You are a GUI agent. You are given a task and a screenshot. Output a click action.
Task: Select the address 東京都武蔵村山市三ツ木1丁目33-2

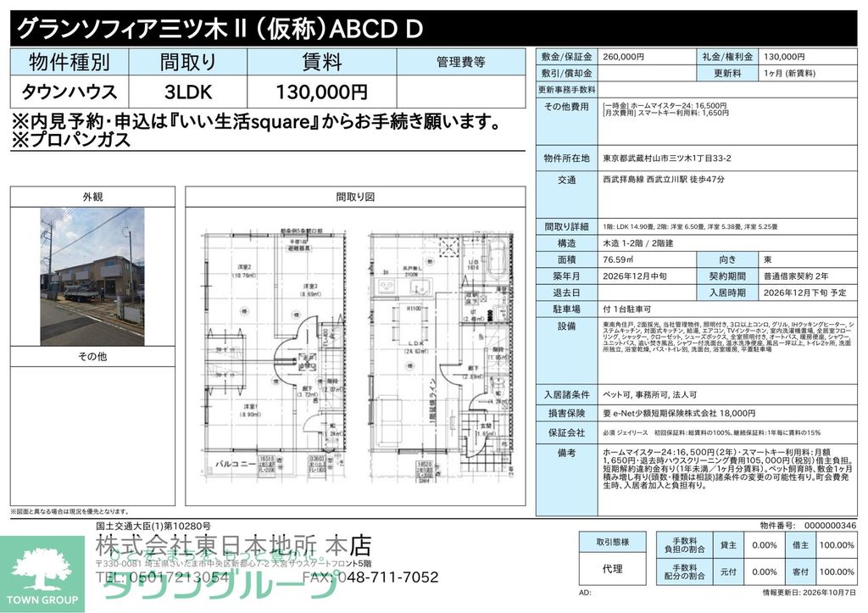point(667,159)
